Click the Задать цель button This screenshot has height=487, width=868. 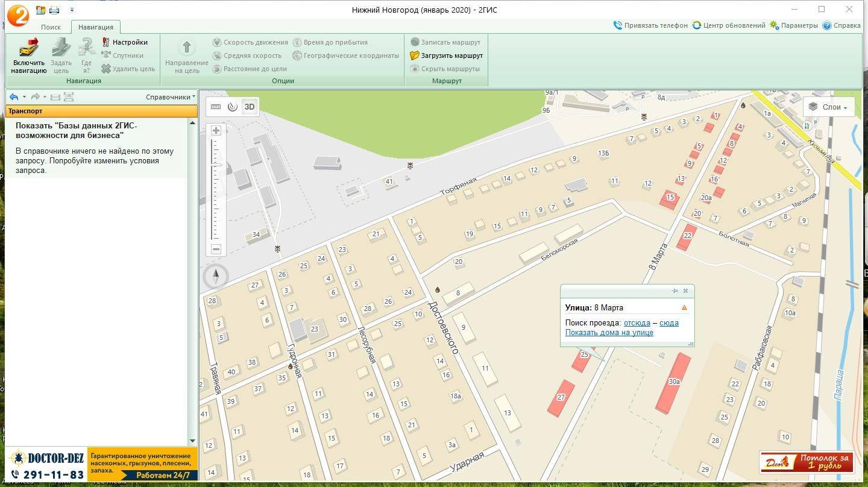[x=61, y=56]
